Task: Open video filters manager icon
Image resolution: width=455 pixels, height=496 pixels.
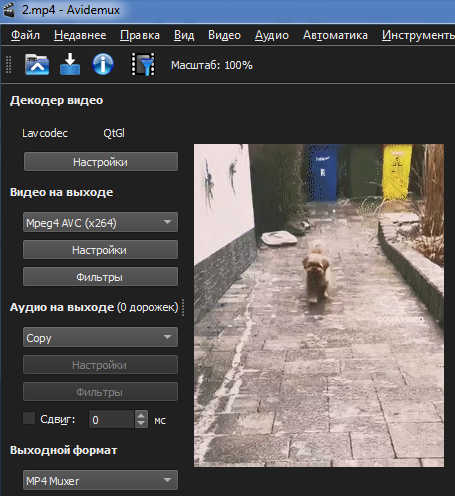Action: [x=143, y=64]
